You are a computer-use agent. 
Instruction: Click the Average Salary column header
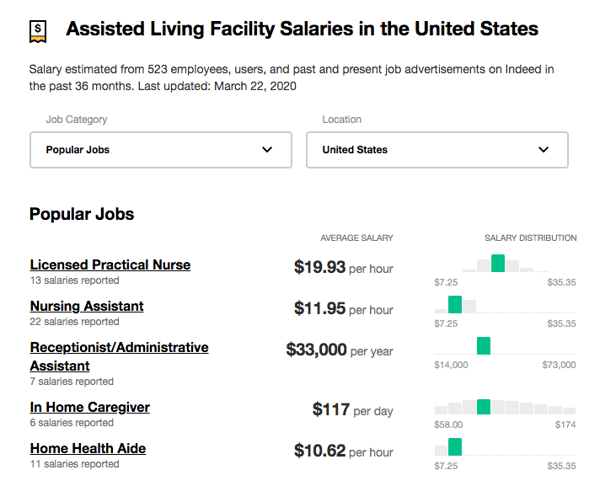(x=356, y=238)
